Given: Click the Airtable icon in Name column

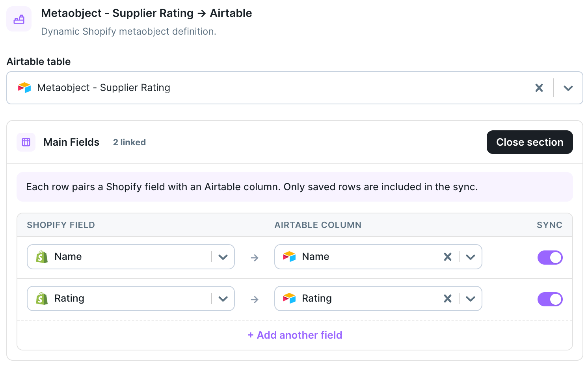Looking at the screenshot, I should (x=289, y=257).
